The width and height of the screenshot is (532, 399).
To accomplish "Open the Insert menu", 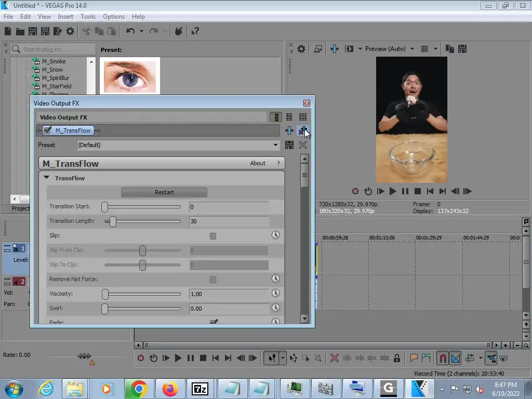I will 65,17.
